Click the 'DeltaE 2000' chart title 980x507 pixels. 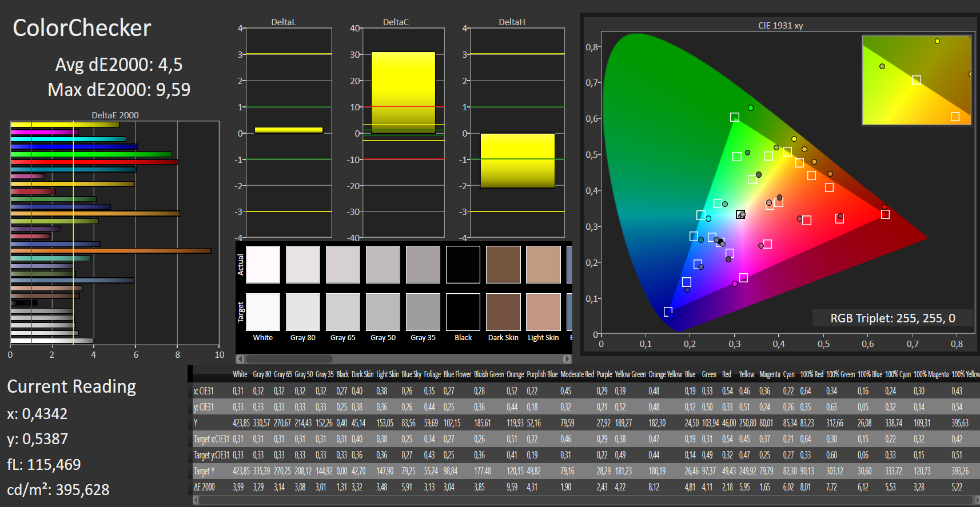point(115,115)
